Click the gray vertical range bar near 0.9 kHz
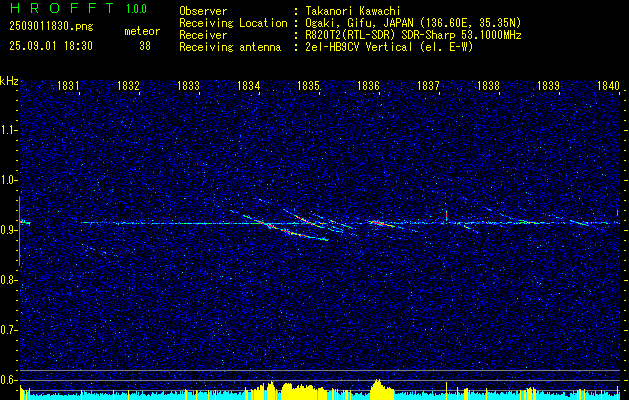Screen dimensions: 629x400 19,231
